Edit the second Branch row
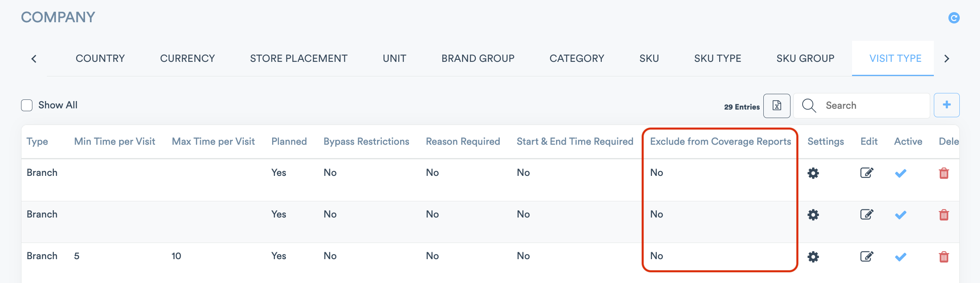Image resolution: width=980 pixels, height=283 pixels. [867, 214]
